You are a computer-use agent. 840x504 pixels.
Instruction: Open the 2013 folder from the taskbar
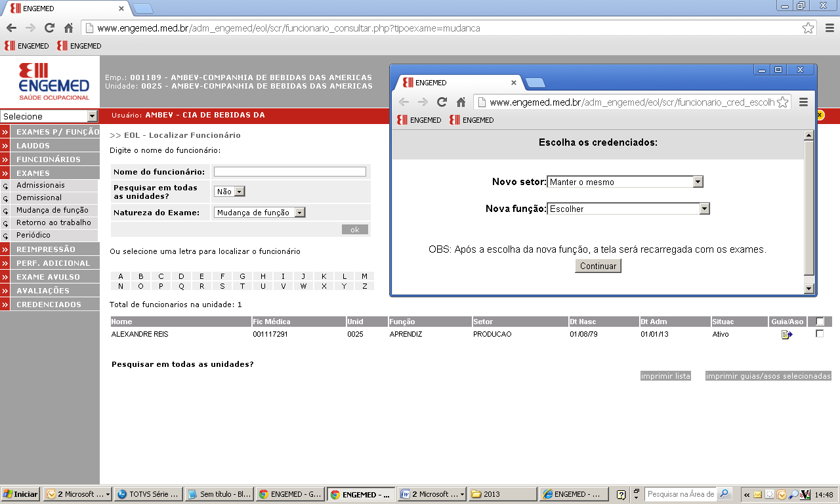pyautogui.click(x=503, y=494)
